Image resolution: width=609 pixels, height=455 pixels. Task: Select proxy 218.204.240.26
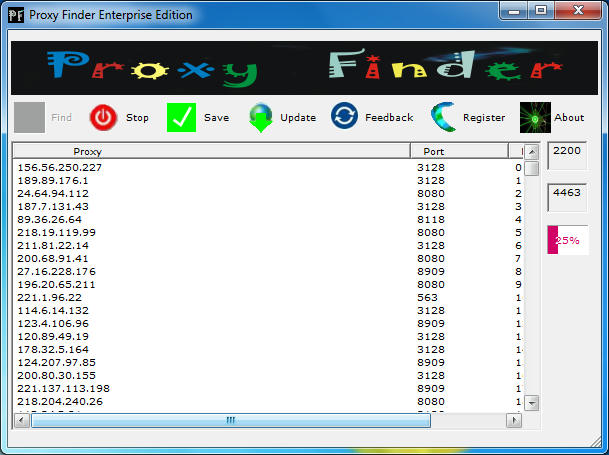tap(60, 402)
